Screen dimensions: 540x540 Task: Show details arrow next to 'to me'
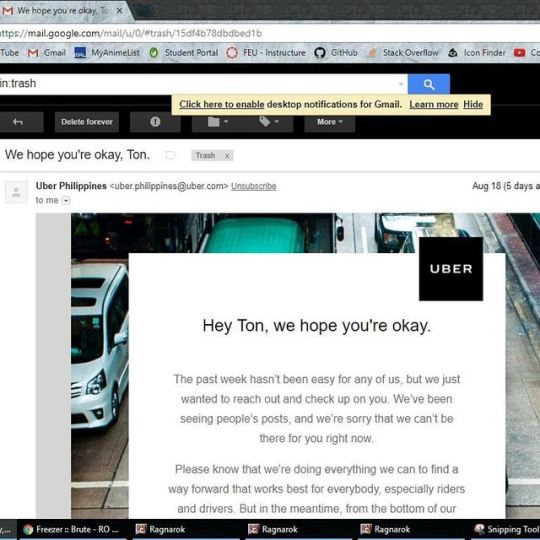(x=66, y=200)
